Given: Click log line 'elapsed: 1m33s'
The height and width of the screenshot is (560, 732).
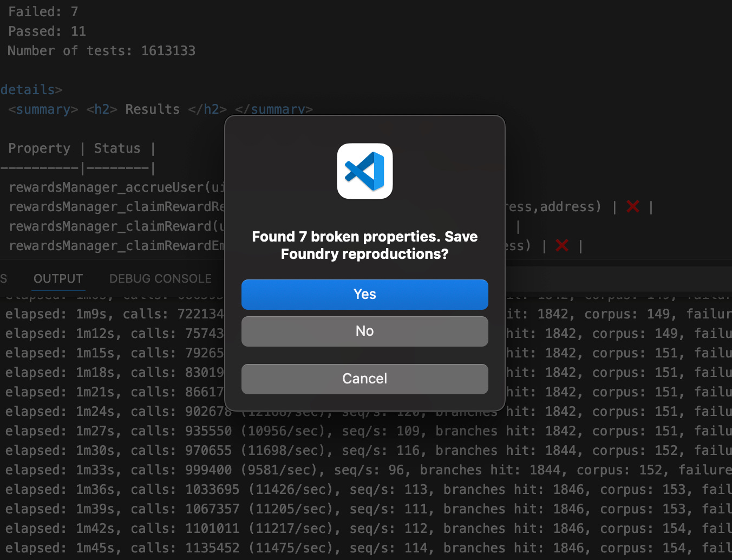Looking at the screenshot, I should pos(368,470).
